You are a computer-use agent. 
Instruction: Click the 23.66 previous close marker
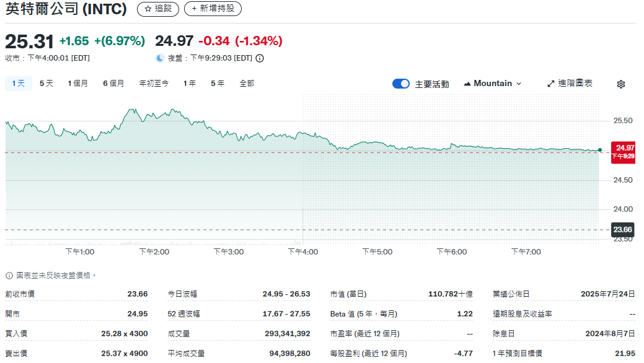[x=623, y=230]
